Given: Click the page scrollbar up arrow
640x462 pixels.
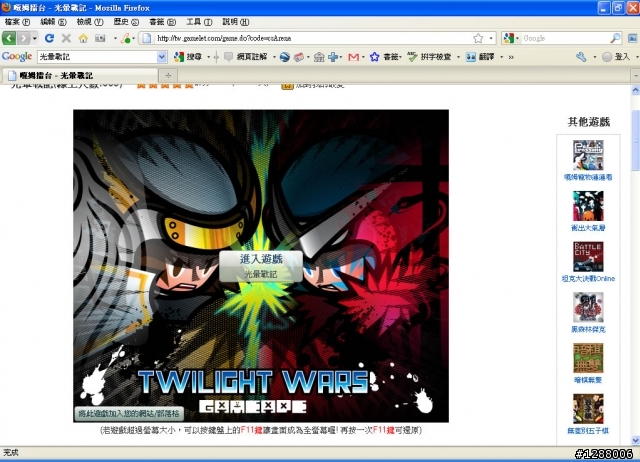Looking at the screenshot, I should point(635,90).
